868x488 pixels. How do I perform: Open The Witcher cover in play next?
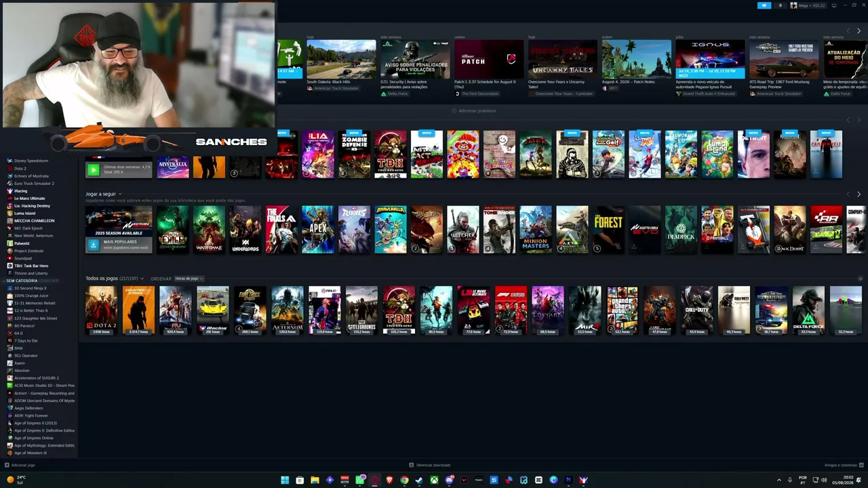tap(463, 230)
